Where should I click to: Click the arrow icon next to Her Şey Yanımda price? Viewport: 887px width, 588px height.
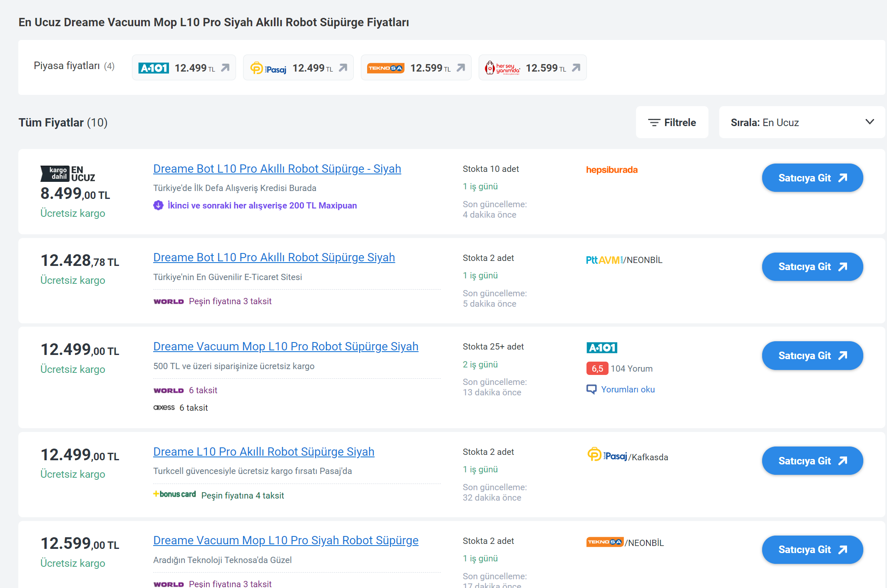pos(576,67)
